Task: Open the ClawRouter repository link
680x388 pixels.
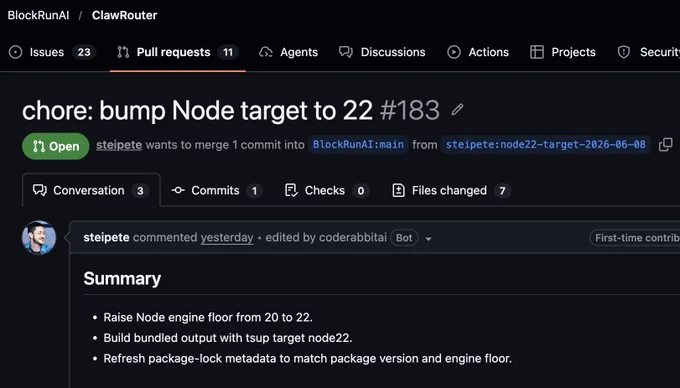Action: click(124, 15)
